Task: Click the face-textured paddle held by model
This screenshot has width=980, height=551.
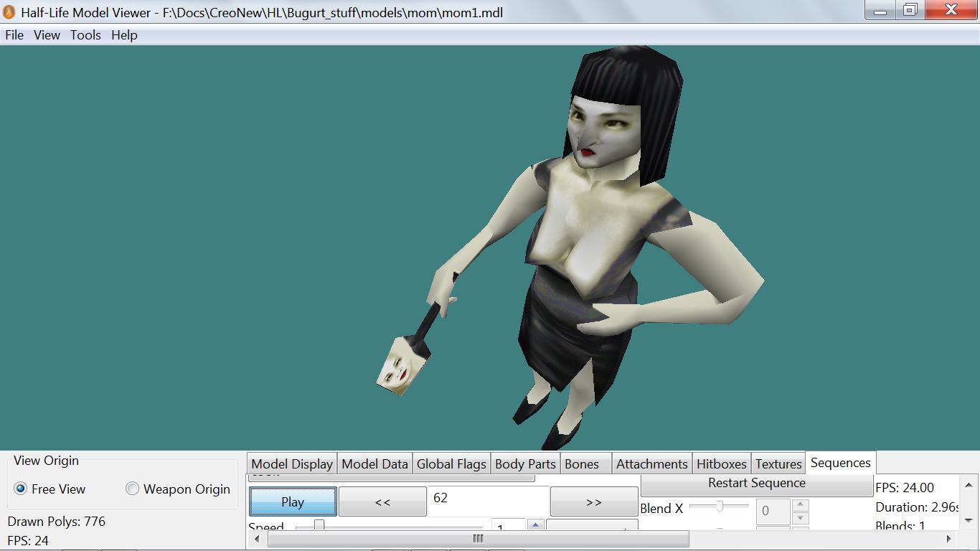Action: coord(402,366)
